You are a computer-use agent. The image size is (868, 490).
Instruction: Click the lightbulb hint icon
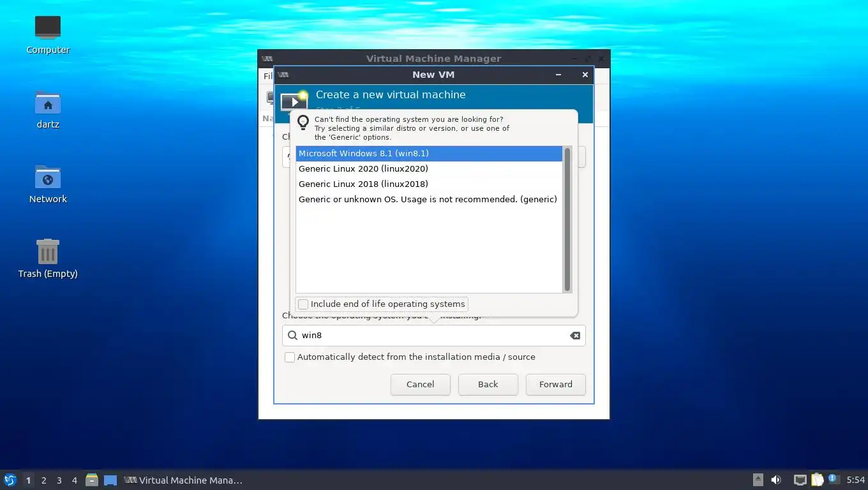click(303, 122)
